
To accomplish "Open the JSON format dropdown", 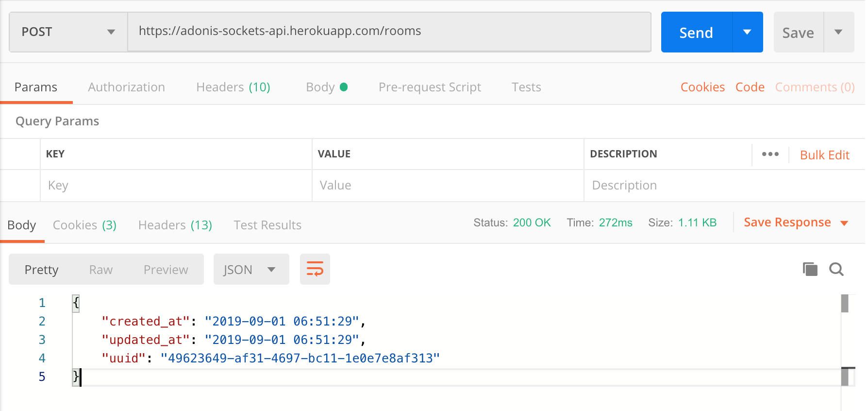I will 250,270.
